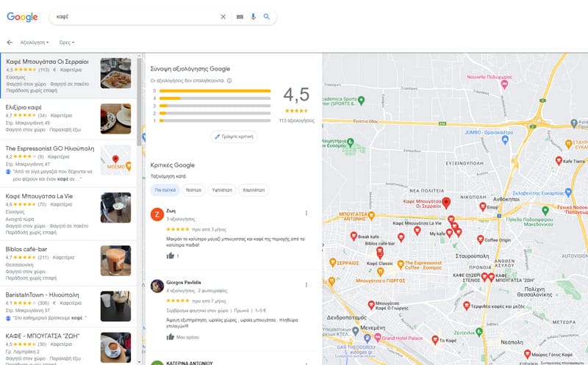
Task: Click the Γήπεδο Ποδοσφαίρου Μακεδονικού green pin
Action: pyautogui.click(x=545, y=211)
